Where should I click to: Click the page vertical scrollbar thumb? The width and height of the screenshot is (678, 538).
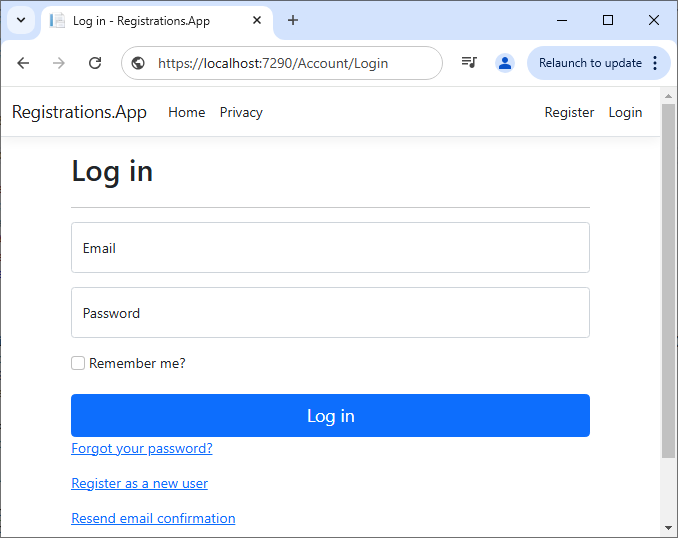668,280
